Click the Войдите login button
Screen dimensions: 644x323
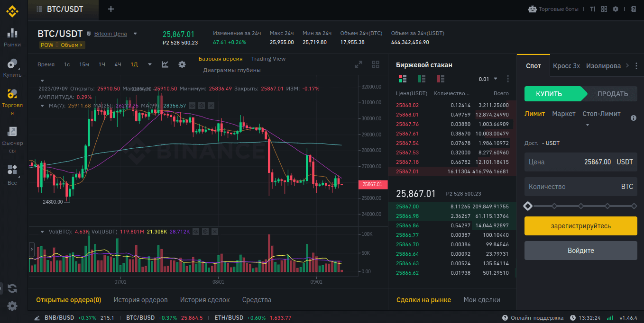[580, 251]
